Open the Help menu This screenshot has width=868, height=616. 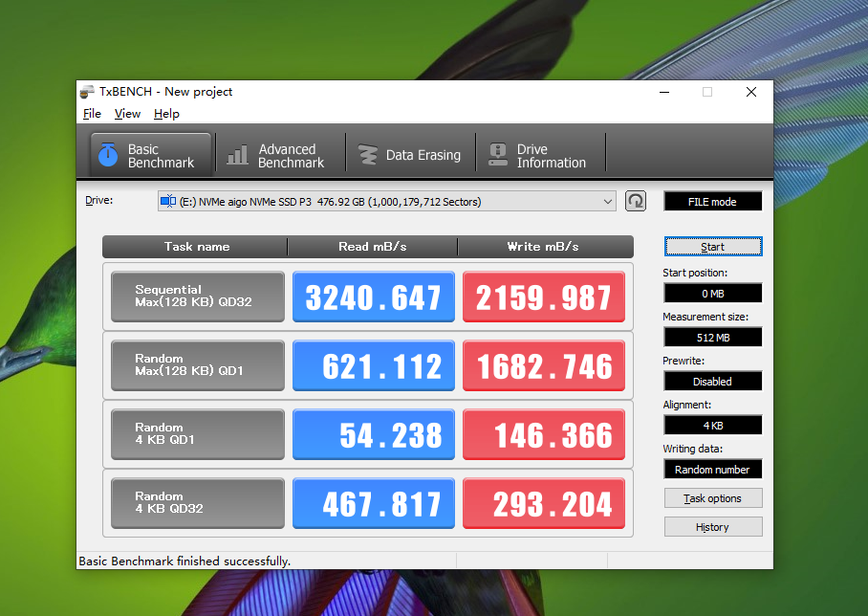[166, 114]
